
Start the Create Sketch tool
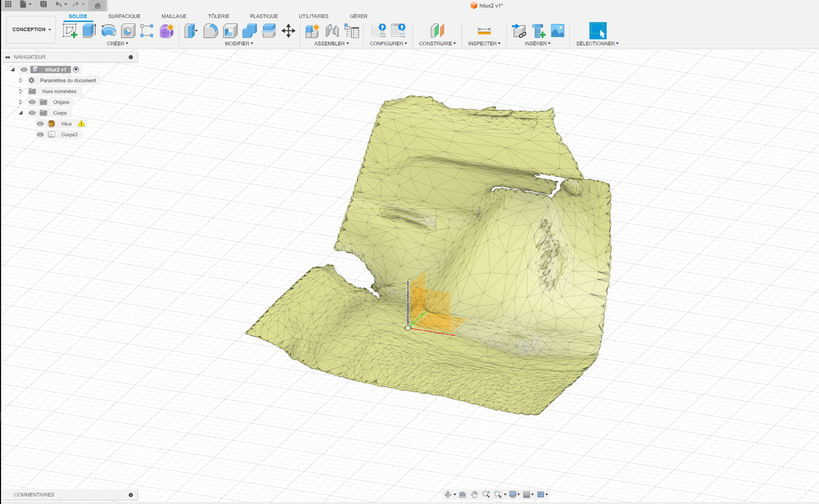point(70,31)
